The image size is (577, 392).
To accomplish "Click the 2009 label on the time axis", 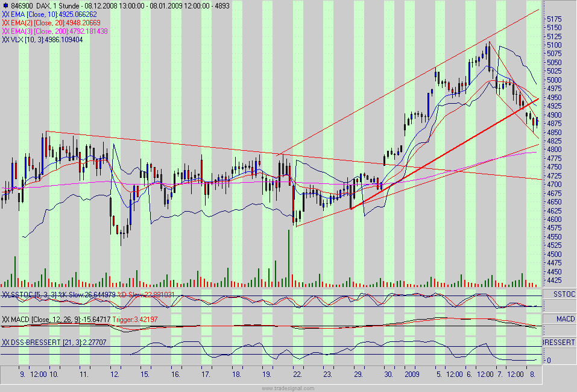I will click(413, 374).
